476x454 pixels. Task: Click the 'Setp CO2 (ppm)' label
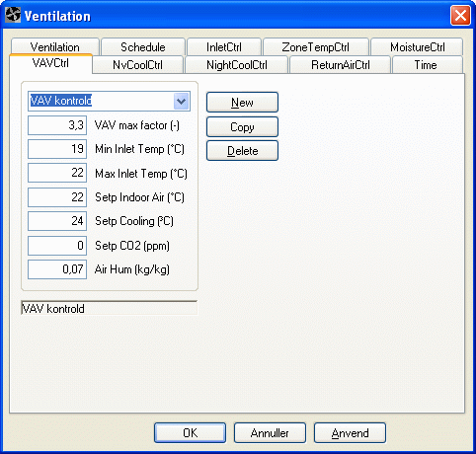click(x=132, y=246)
